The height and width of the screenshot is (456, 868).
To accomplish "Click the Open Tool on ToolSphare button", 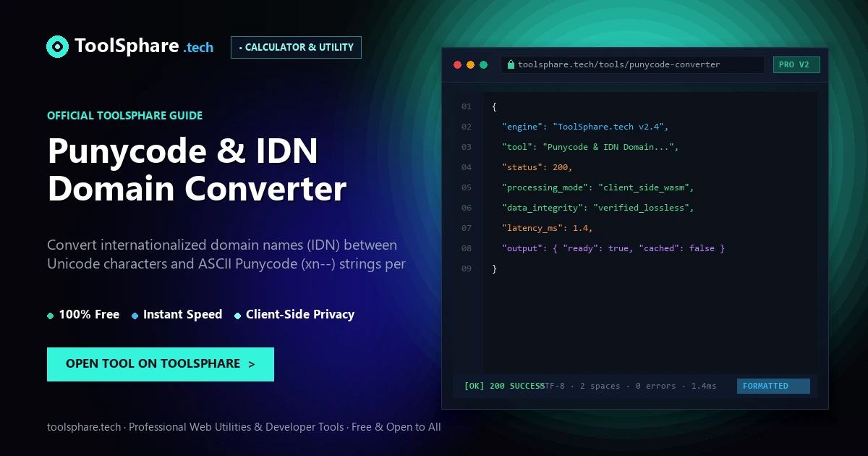I will [x=161, y=364].
